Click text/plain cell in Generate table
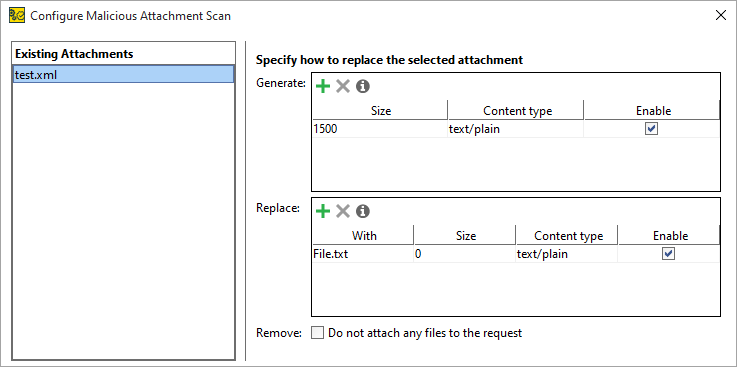737x367 pixels. [516, 129]
